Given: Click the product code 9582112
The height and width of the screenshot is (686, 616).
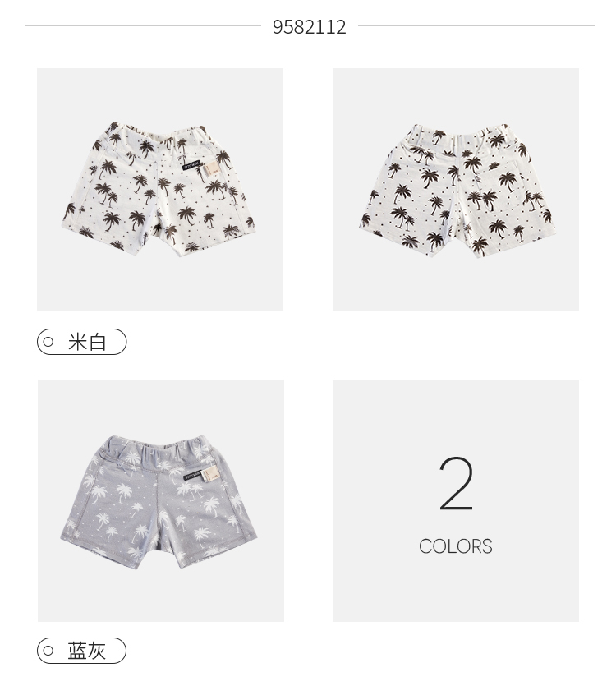Looking at the screenshot, I should click(310, 26).
